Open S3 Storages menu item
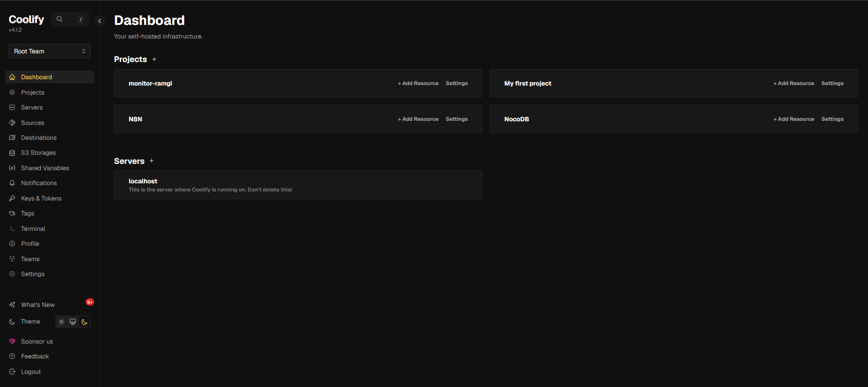The width and height of the screenshot is (868, 387). click(x=49, y=153)
